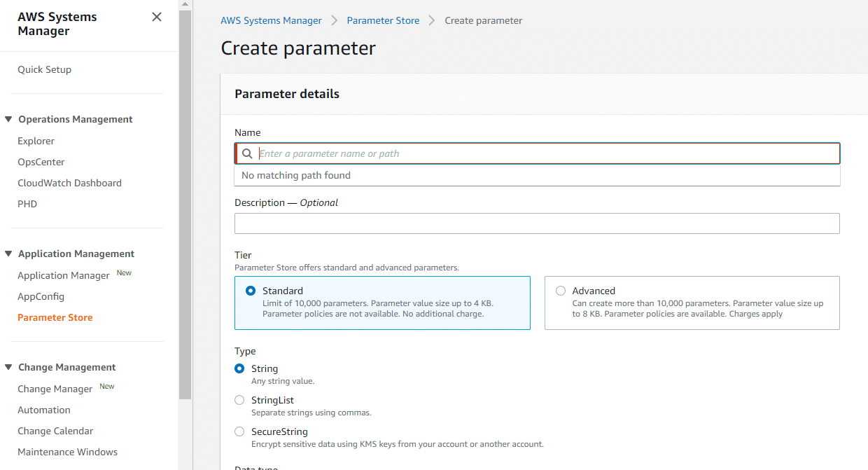Image resolution: width=868 pixels, height=470 pixels.
Task: Click the 'Parameter details' heading
Action: pos(287,94)
